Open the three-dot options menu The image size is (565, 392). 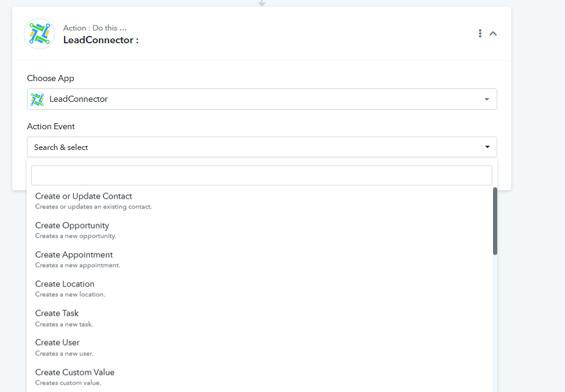click(x=480, y=34)
